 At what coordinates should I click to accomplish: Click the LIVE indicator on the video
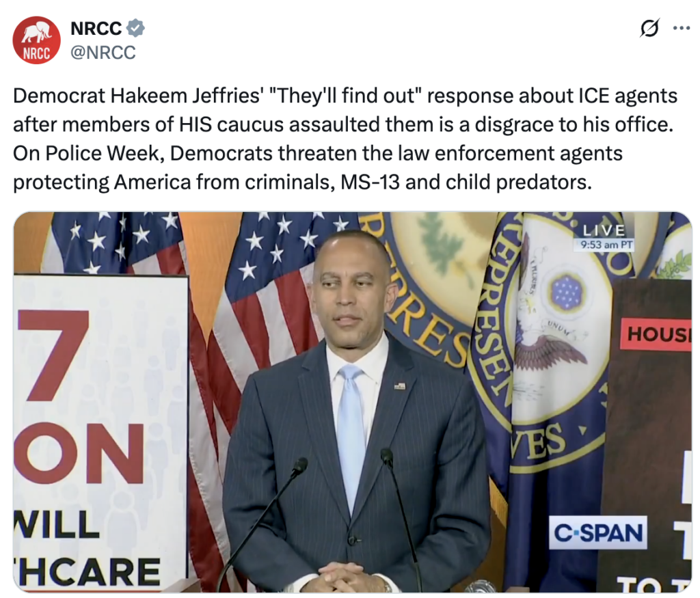(x=604, y=230)
